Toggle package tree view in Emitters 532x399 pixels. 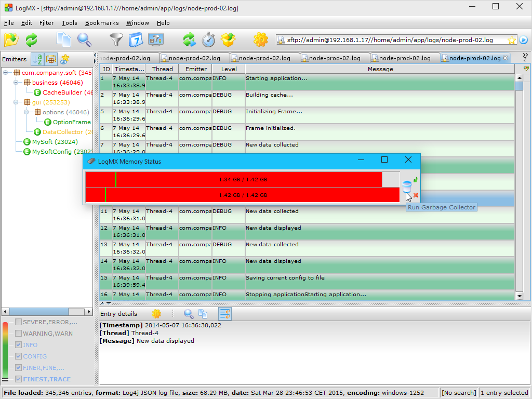tap(51, 59)
